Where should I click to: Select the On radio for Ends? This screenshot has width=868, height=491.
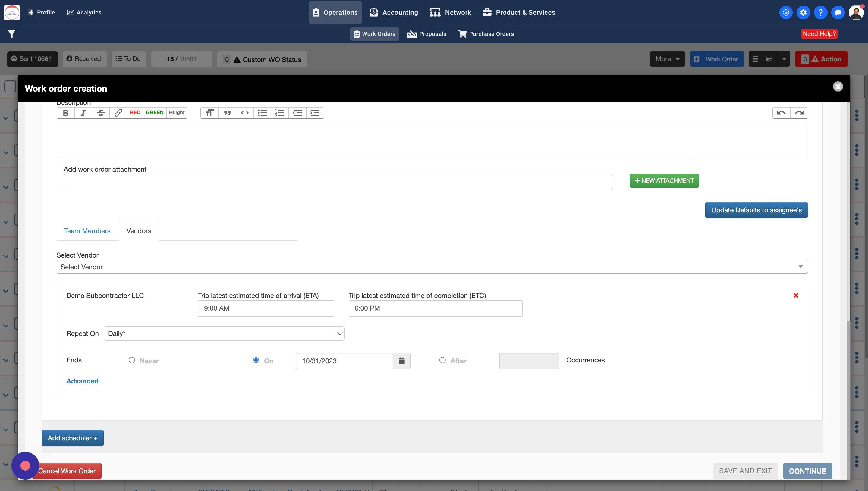(256, 360)
